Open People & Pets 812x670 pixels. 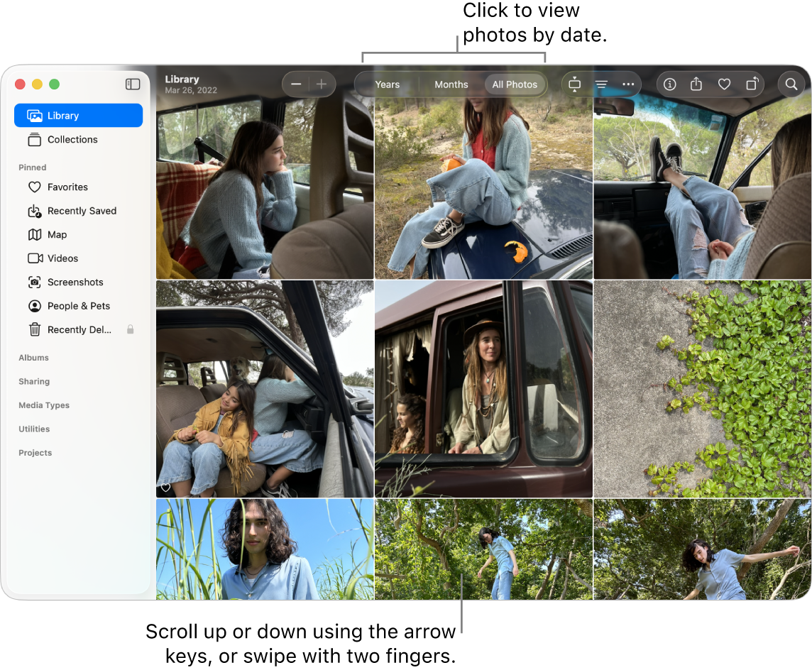click(78, 306)
